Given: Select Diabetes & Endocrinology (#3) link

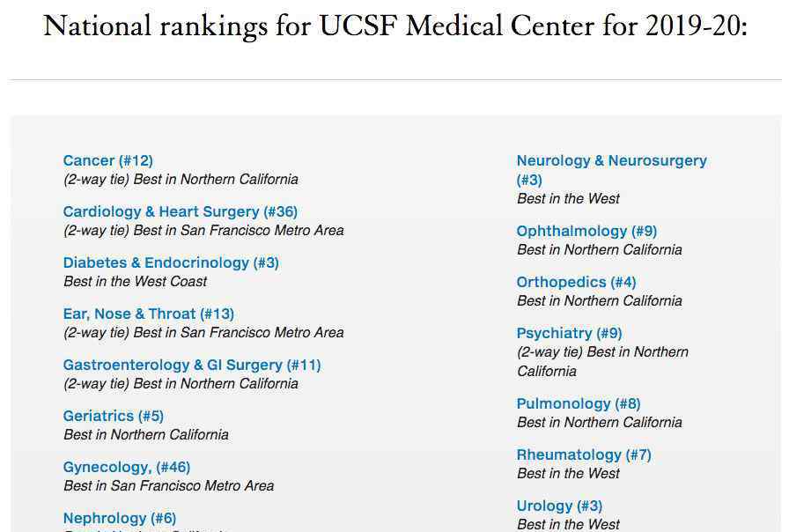Looking at the screenshot, I should pyautogui.click(x=171, y=262).
